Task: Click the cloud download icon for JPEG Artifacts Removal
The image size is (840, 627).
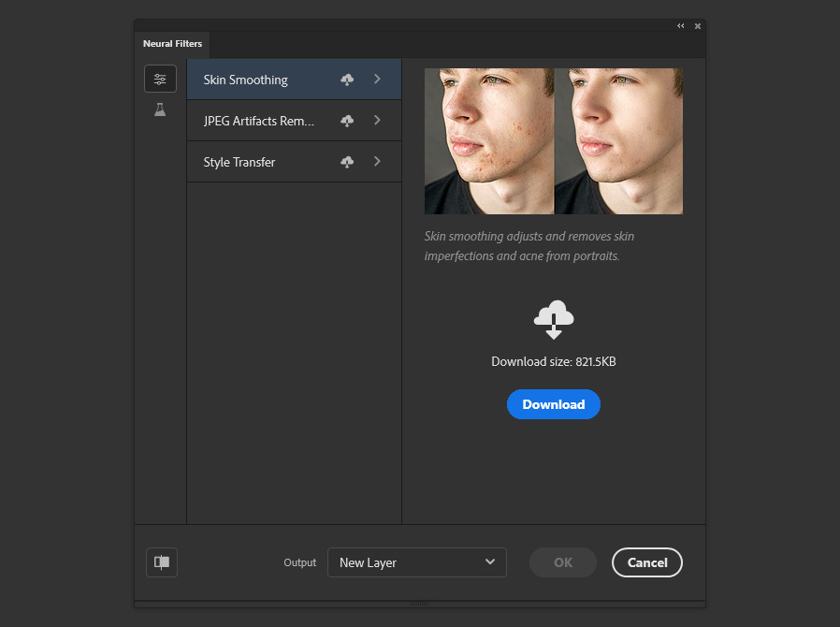Action: point(347,121)
